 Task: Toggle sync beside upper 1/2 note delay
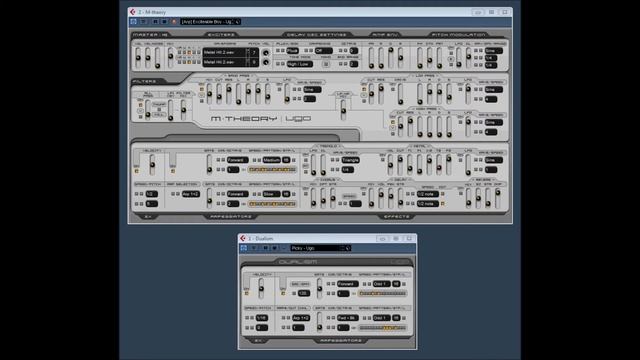point(443,194)
